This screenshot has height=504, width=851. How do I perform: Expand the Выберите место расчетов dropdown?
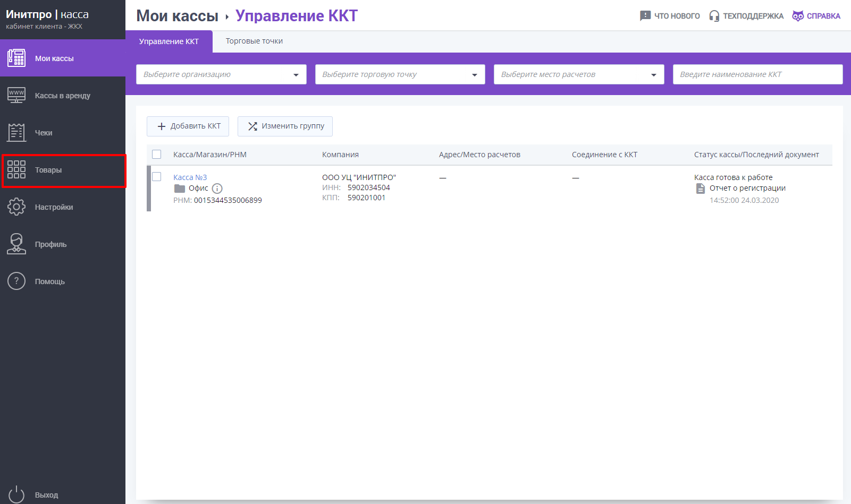coord(579,74)
